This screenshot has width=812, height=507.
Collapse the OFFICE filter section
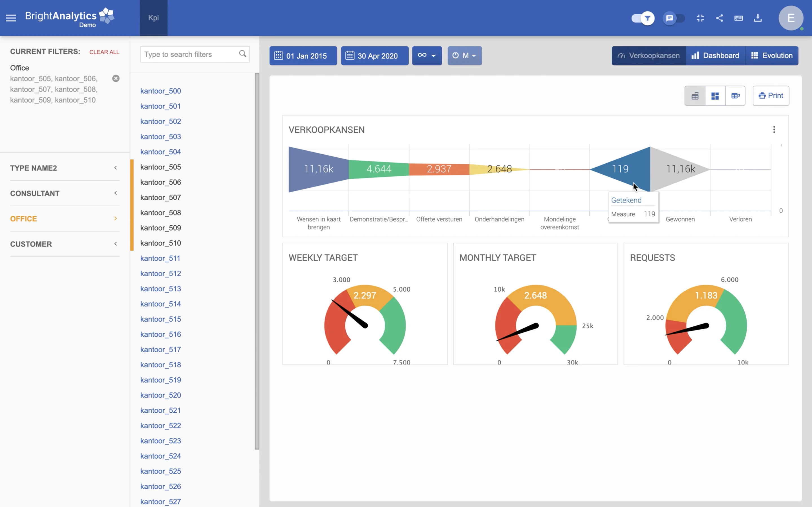[115, 218]
